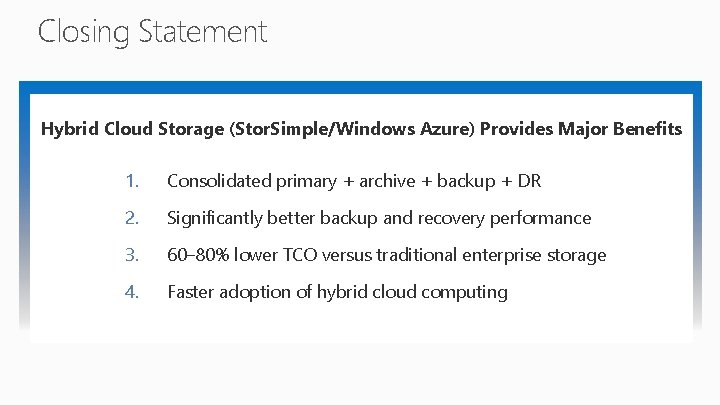Click the blue bar above the content box
This screenshot has width=720, height=405.
tap(360, 87)
